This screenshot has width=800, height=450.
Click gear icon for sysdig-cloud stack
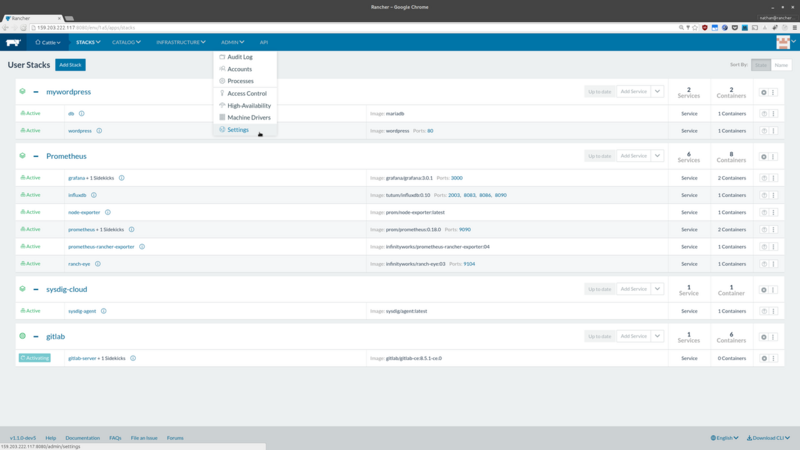tap(764, 290)
